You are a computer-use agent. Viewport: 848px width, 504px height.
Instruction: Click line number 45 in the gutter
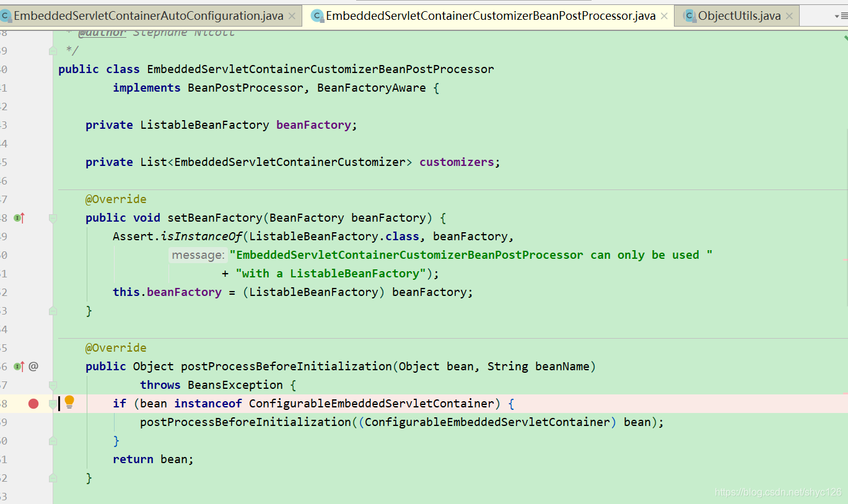(x=5, y=162)
